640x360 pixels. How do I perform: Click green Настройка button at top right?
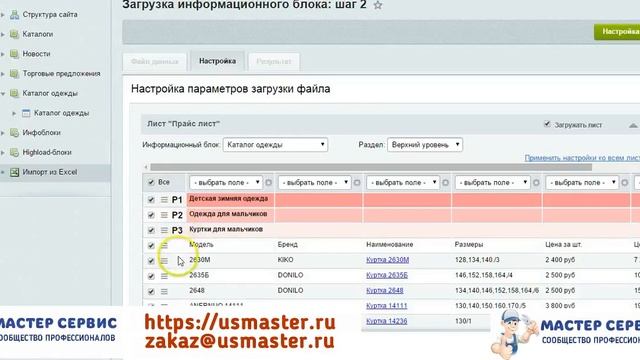click(x=617, y=31)
